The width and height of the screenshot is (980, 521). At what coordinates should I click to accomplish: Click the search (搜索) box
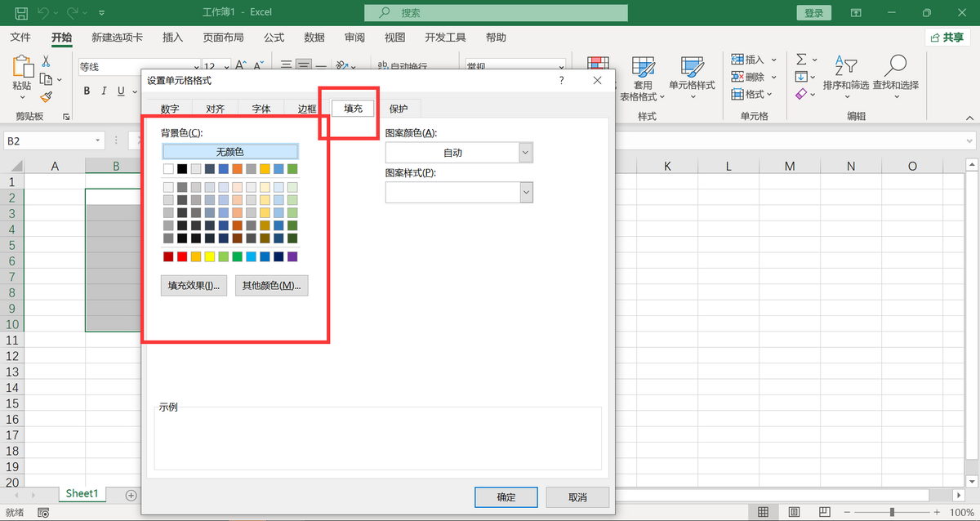[496, 13]
